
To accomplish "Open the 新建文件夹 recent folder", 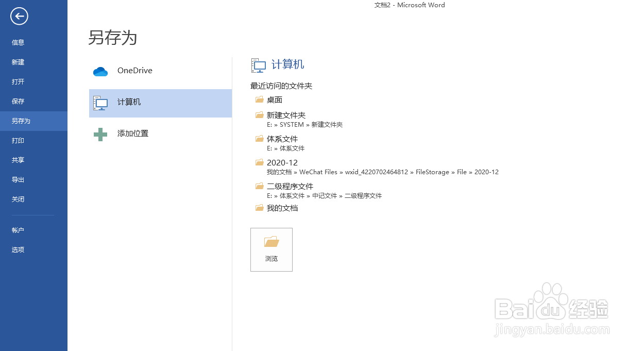I will [x=286, y=115].
